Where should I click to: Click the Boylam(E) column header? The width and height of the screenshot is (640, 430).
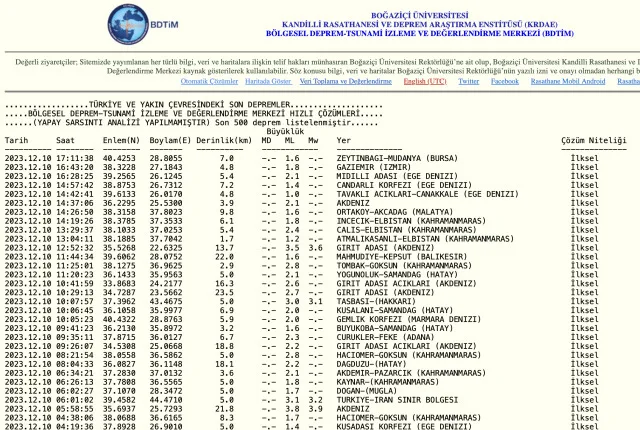pos(170,140)
